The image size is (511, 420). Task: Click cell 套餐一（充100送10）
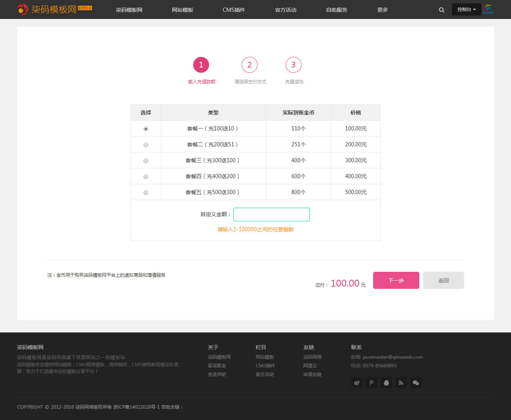coord(213,129)
